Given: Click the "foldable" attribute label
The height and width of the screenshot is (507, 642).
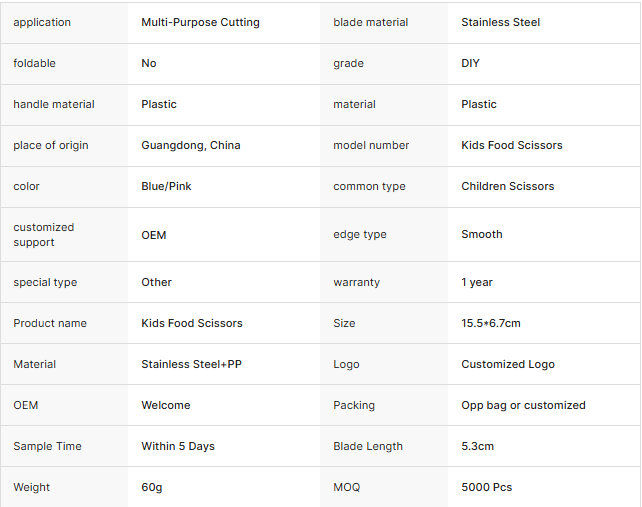Looking at the screenshot, I should [35, 63].
